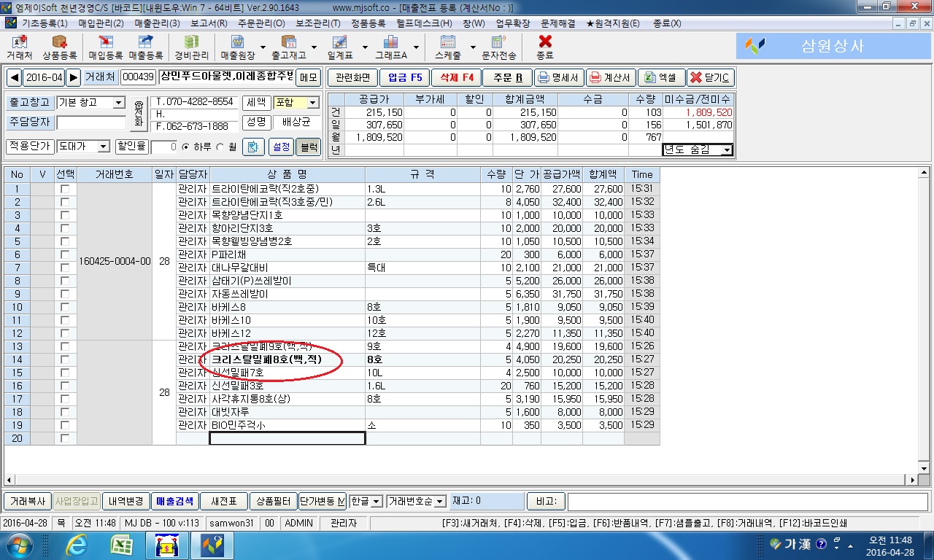Open the 년도 숨김 dropdown
Image resolution: width=934 pixels, height=560 pixels.
(x=726, y=150)
